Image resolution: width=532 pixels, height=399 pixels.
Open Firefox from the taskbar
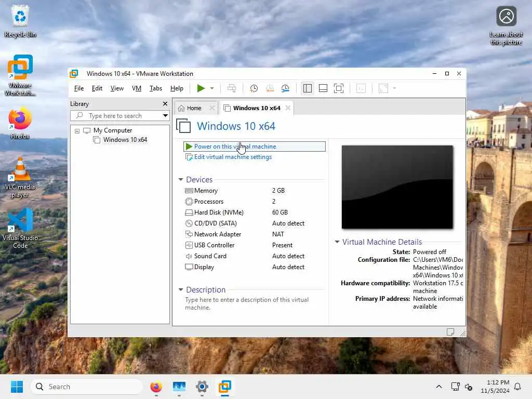(156, 387)
